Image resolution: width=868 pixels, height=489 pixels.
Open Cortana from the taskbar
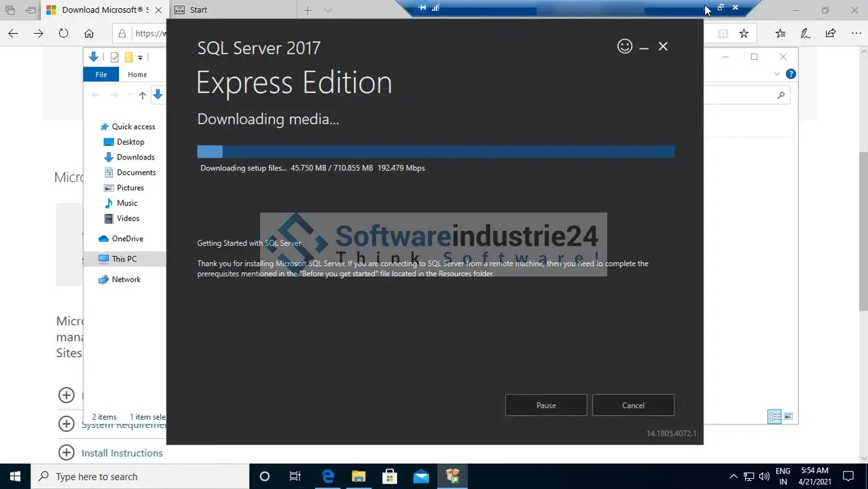click(x=265, y=476)
